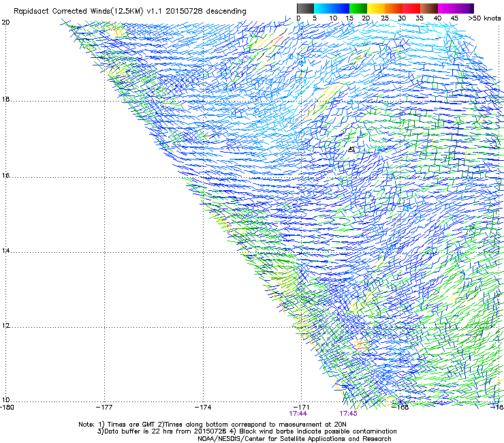Click the '14' latitude axis label
The height and width of the screenshot is (443, 504).
5,251
